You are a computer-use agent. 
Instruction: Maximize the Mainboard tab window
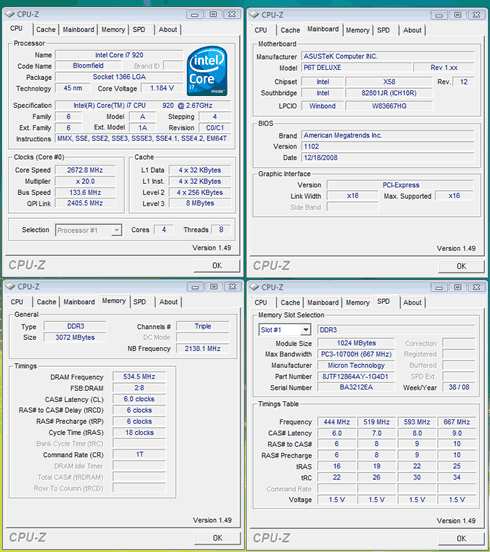click(x=458, y=15)
